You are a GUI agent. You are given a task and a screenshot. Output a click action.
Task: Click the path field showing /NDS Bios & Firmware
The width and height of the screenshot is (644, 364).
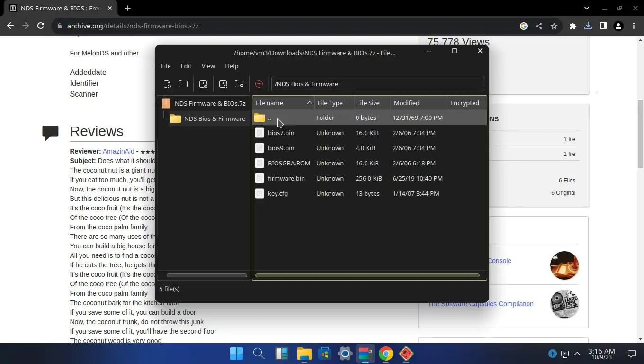(377, 84)
